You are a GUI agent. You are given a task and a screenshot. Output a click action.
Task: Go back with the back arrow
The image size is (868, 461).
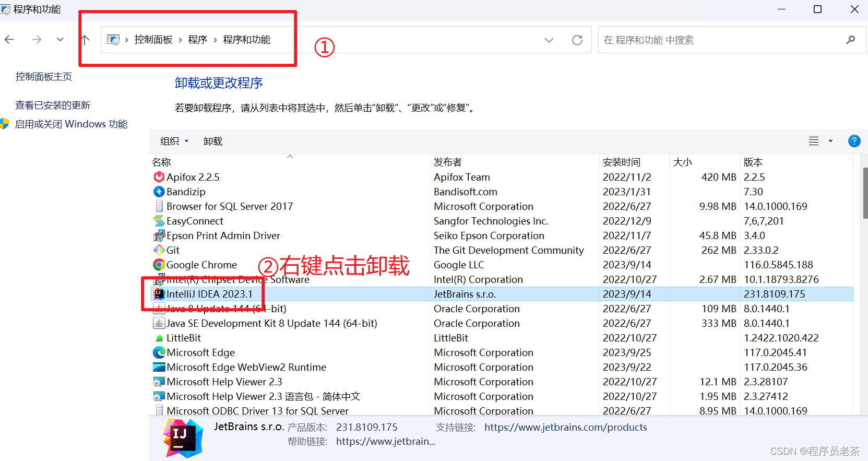[x=9, y=40]
